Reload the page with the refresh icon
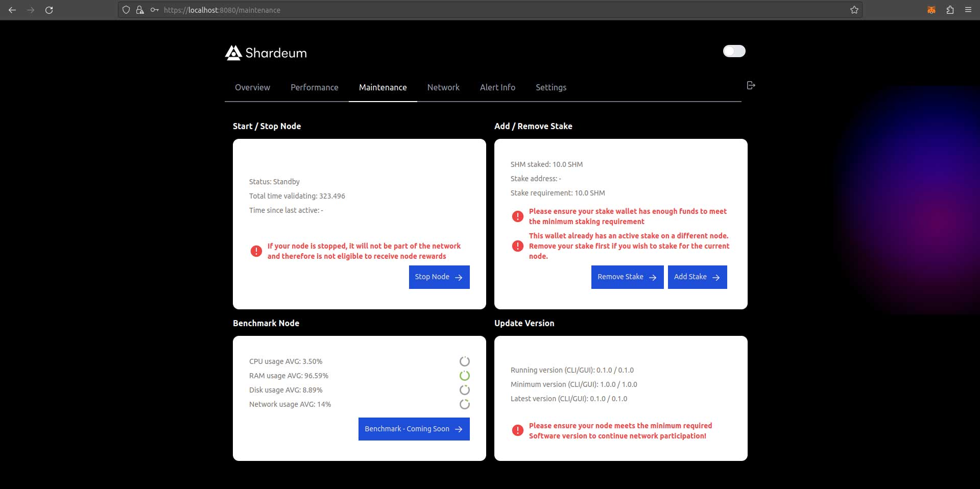Image resolution: width=980 pixels, height=489 pixels. (x=49, y=10)
